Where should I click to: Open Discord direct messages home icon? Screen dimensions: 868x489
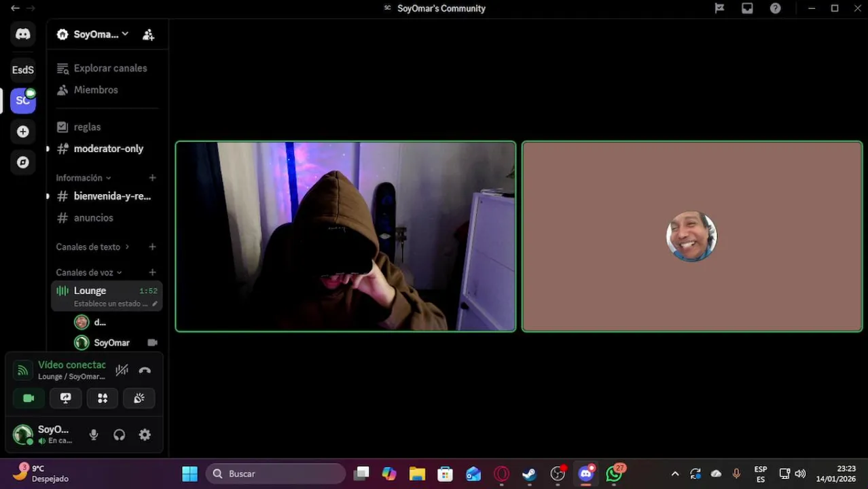(23, 34)
